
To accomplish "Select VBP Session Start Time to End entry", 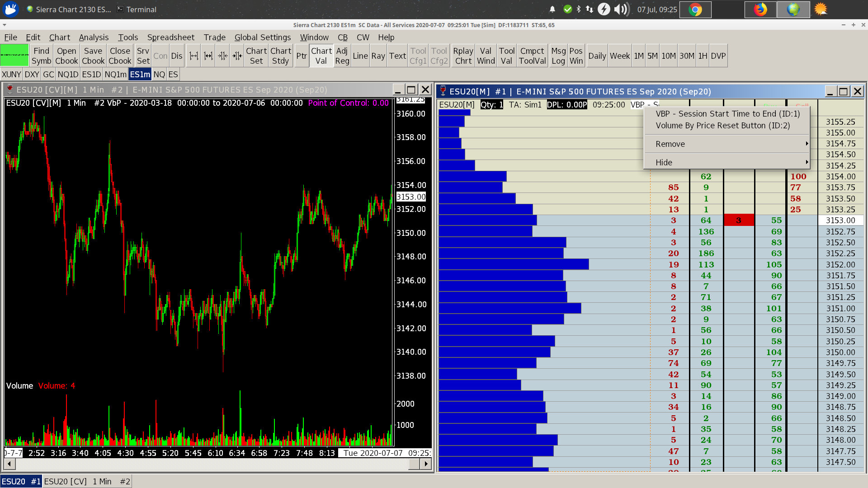I will click(x=727, y=114).
